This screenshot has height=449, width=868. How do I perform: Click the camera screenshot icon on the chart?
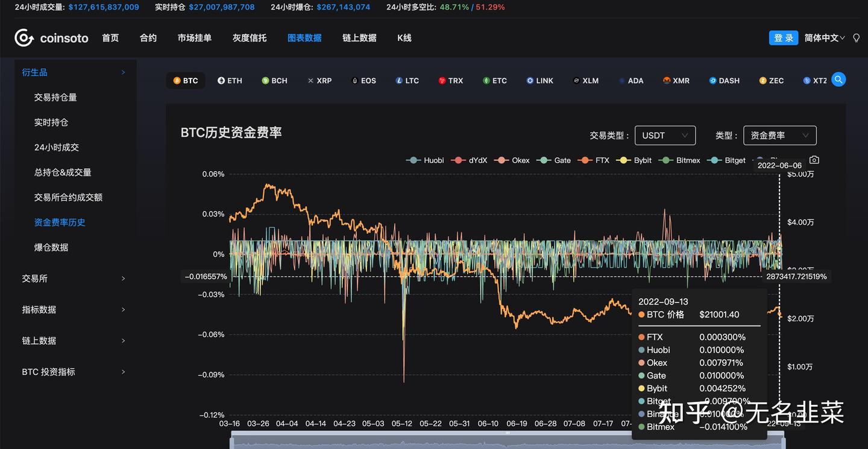coord(814,160)
